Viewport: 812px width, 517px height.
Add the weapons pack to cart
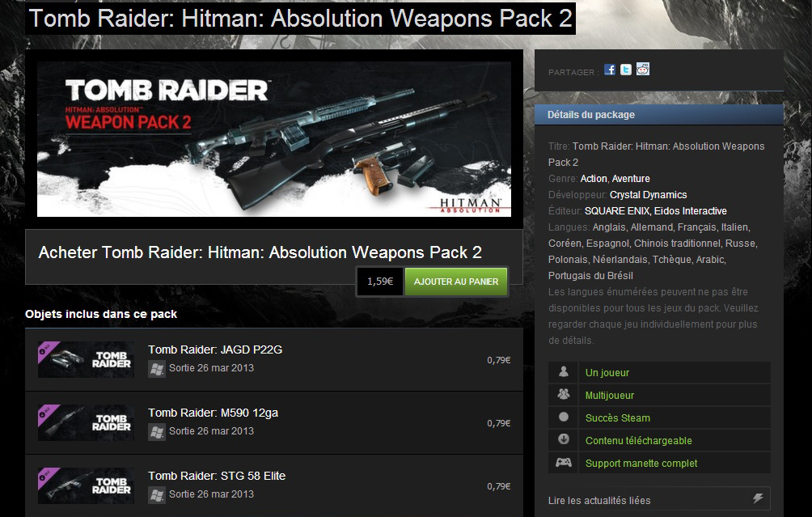click(x=455, y=282)
